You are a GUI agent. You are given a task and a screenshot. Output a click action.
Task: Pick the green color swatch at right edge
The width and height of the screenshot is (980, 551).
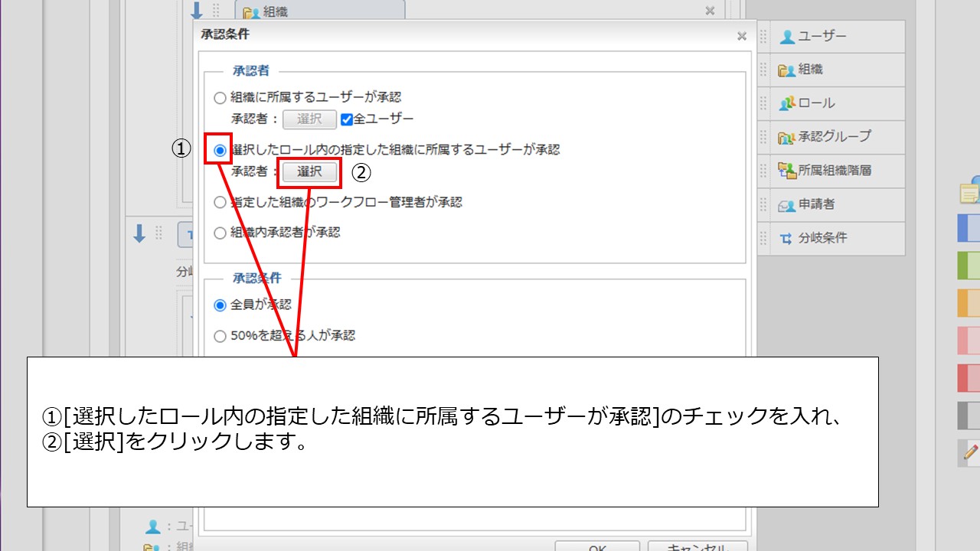[x=969, y=266]
